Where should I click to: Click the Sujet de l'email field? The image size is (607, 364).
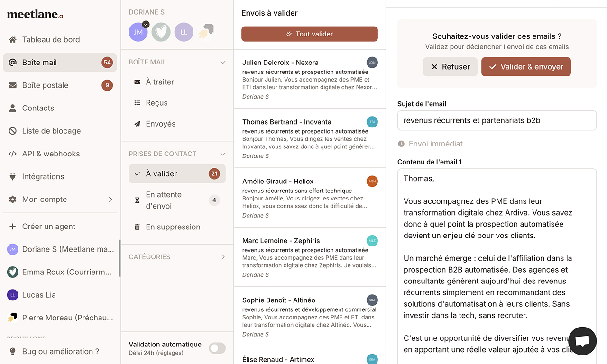pos(497,120)
